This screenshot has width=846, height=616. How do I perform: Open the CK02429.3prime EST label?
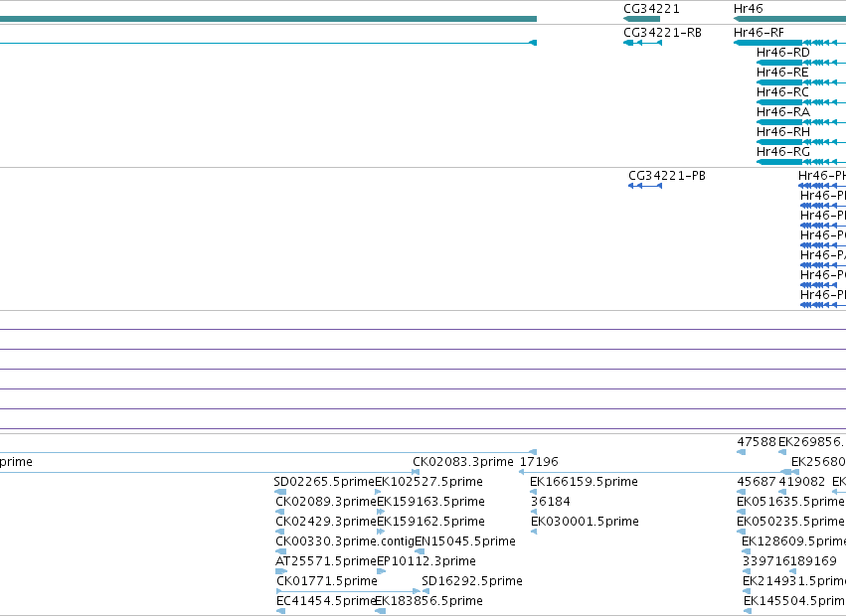point(325,522)
